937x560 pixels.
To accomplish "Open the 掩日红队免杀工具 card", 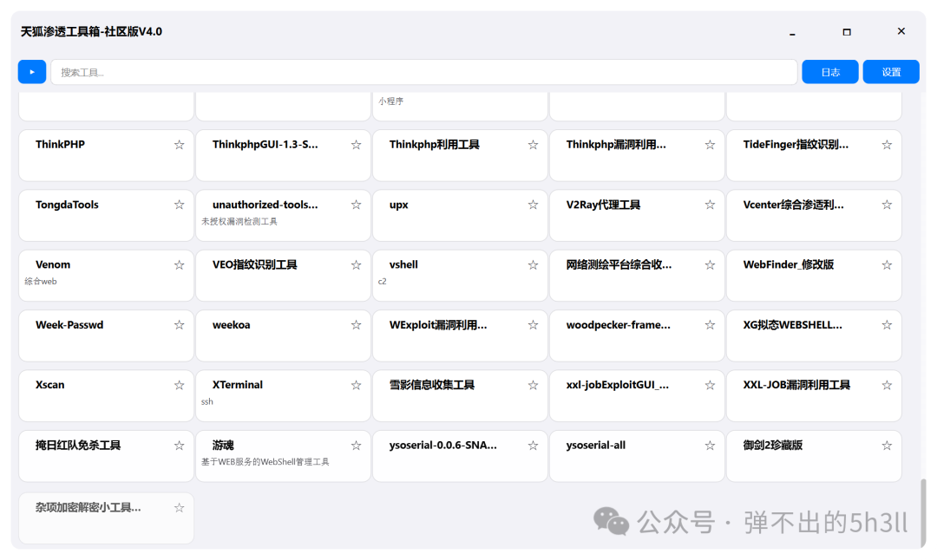I will pyautogui.click(x=107, y=456).
